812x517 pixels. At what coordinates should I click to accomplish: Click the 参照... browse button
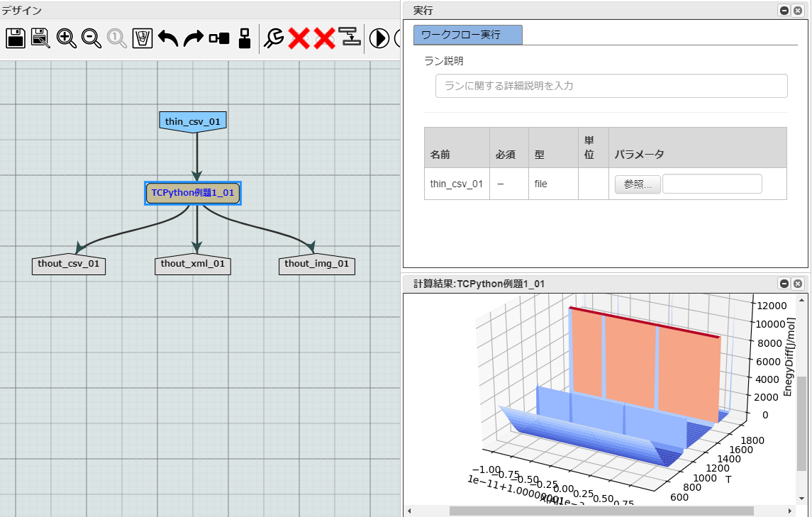tap(638, 184)
